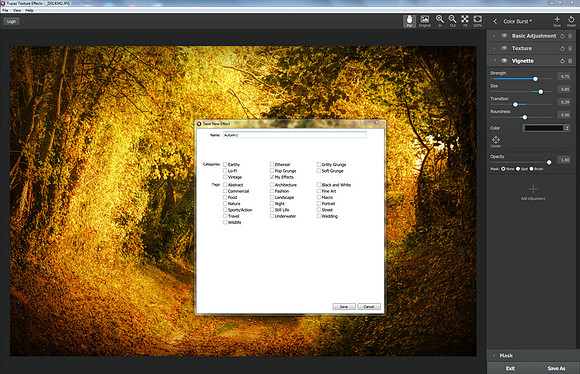
Task: Click the Exit button
Action: tap(510, 368)
